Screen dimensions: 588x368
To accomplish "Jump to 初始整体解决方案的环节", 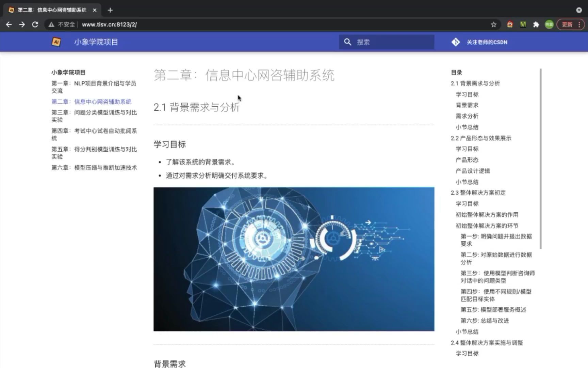I will click(x=487, y=226).
